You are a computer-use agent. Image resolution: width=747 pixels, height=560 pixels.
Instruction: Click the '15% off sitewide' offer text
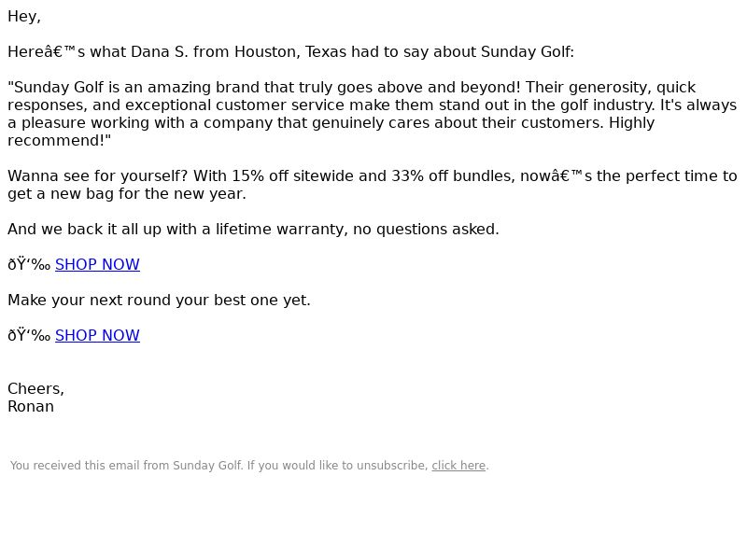click(x=293, y=176)
